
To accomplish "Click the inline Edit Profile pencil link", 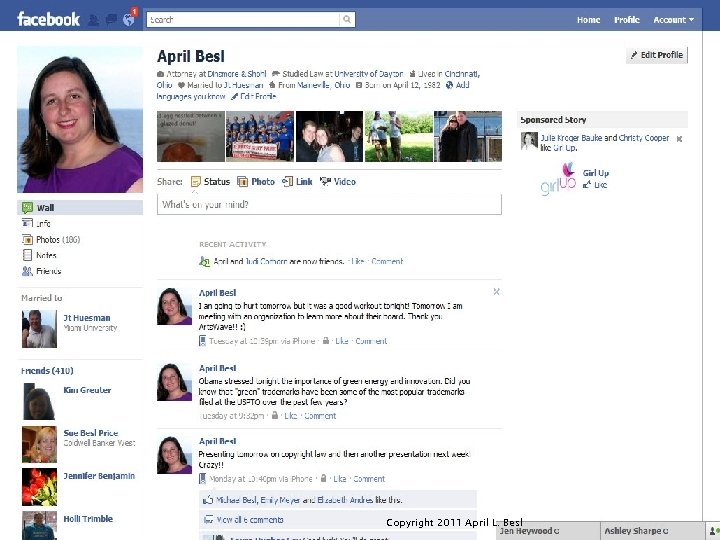I will [x=253, y=96].
